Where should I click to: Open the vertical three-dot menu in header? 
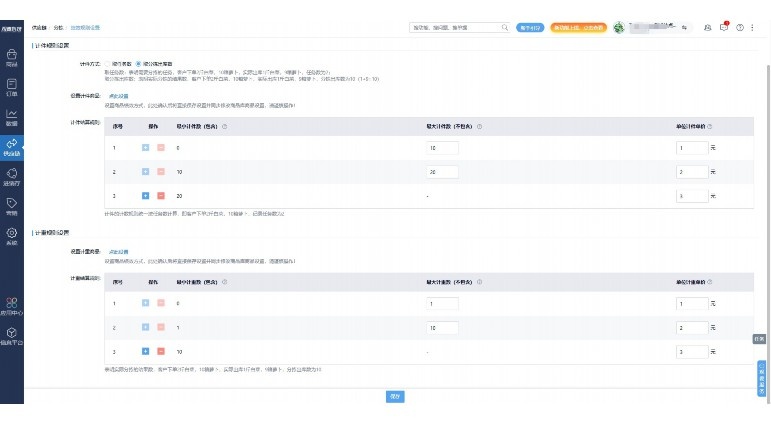point(752,28)
